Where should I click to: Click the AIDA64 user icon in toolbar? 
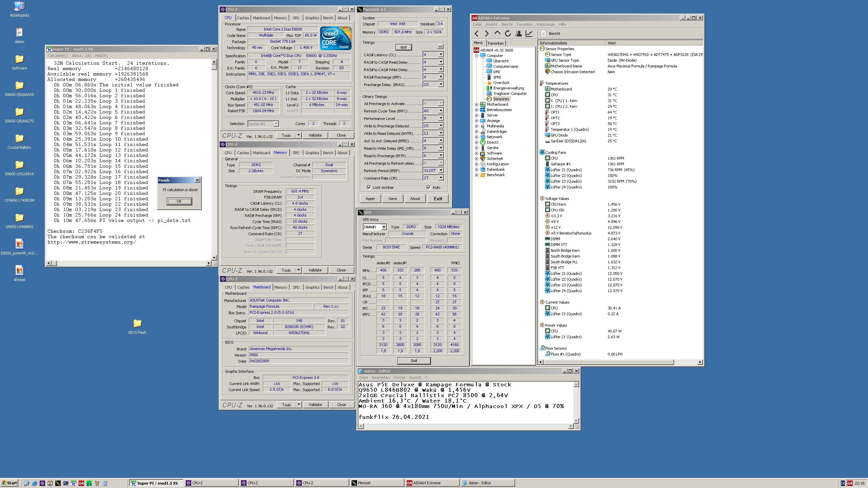[518, 33]
